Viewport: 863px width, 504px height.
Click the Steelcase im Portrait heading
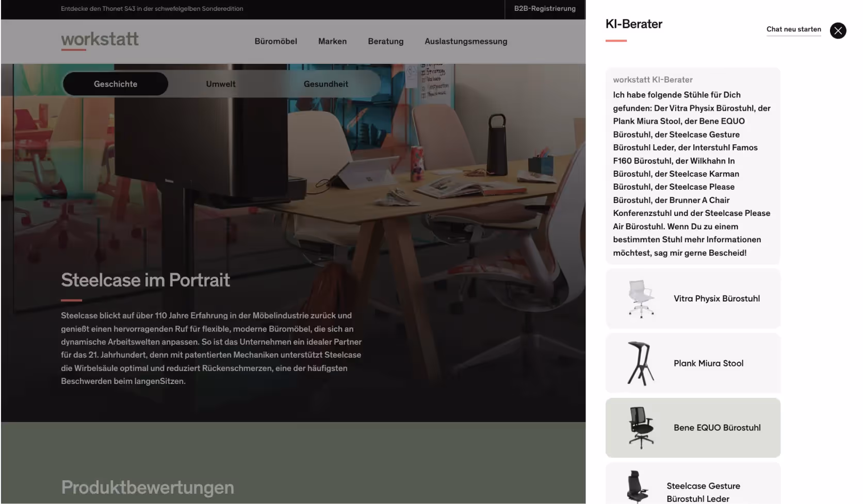[145, 280]
